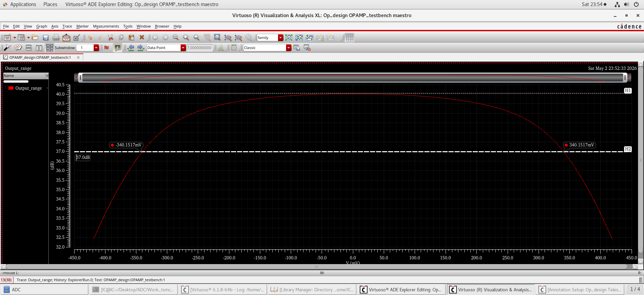This screenshot has height=295, width=644.
Task: Click the new subwindow icon
Action: 21,38
